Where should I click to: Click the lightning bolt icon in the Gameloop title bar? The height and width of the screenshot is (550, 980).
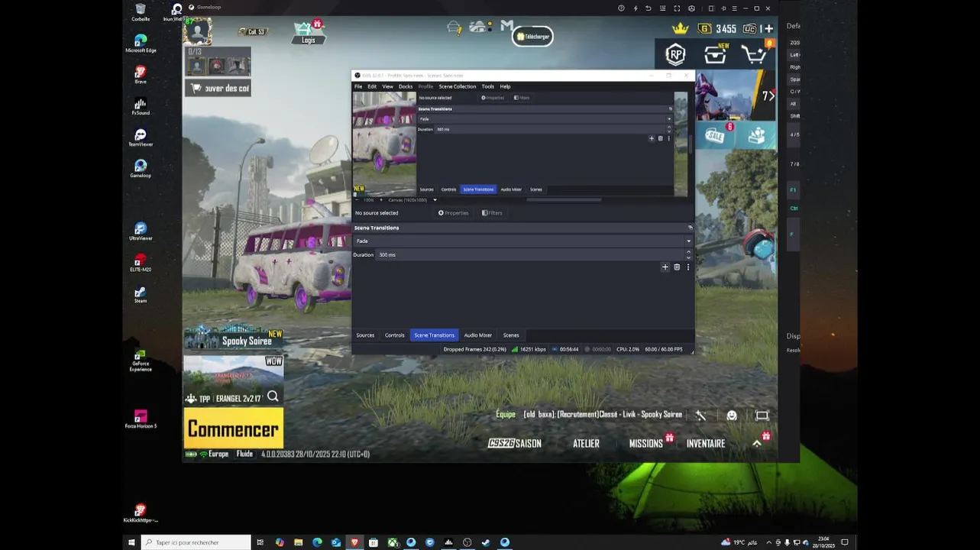(x=634, y=8)
